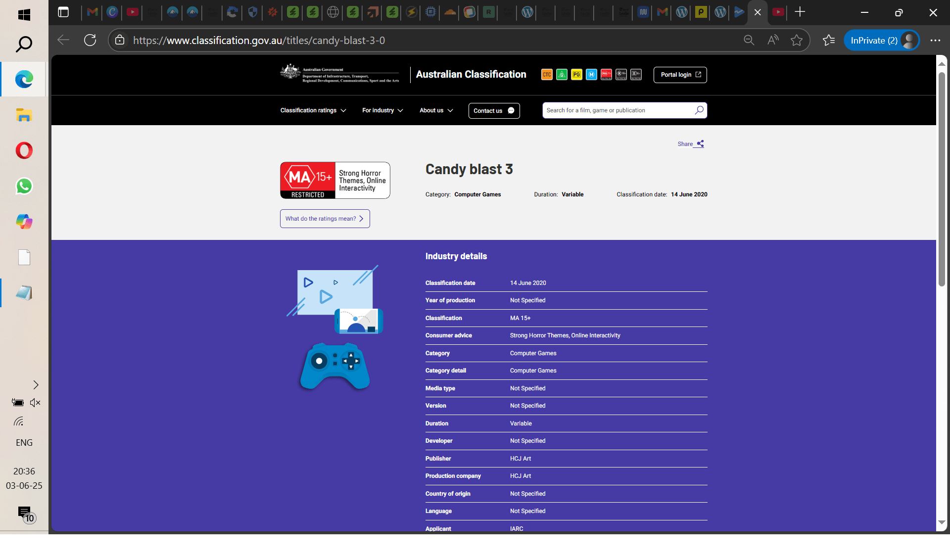Switch to the yellow P tab
Viewport: 950px width, 560px height.
pos(701,12)
